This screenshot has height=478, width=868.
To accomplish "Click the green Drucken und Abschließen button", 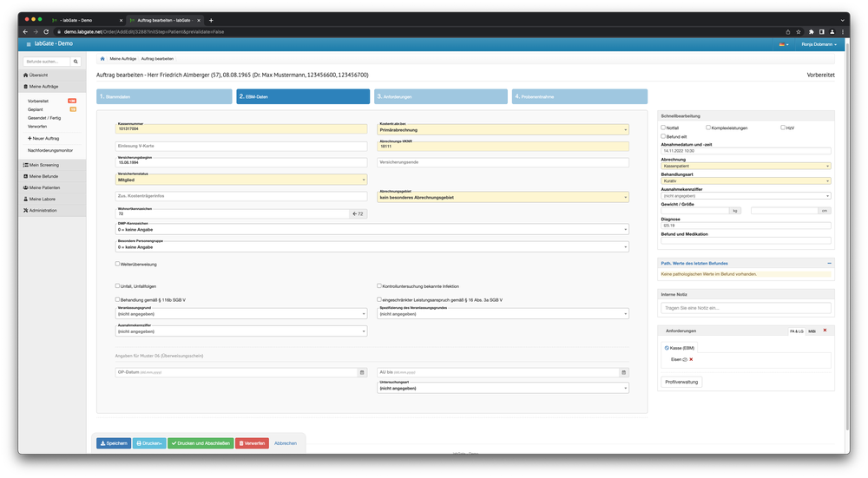I will (x=201, y=443).
